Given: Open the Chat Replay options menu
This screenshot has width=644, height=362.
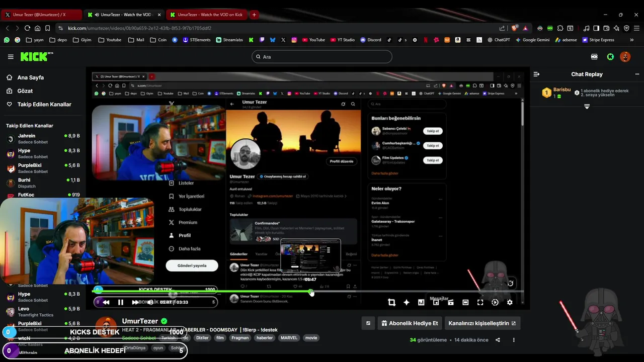Looking at the screenshot, I should point(637,74).
